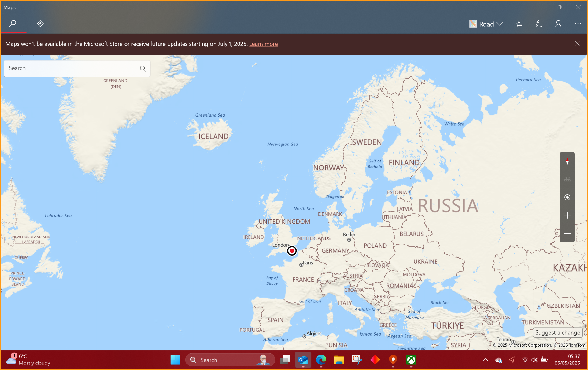The width and height of the screenshot is (588, 370).
Task: Open Snipping Tool from taskbar
Action: (357, 360)
